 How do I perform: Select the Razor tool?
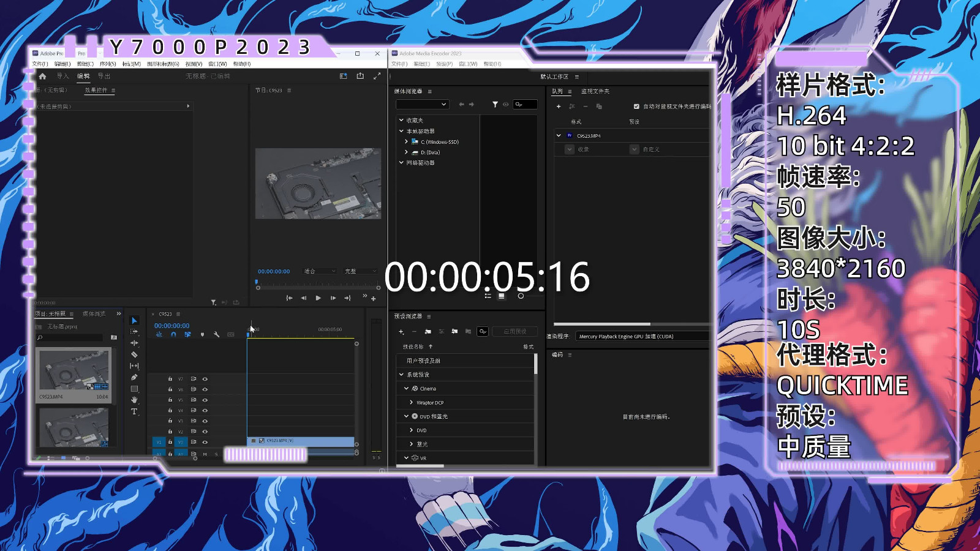[134, 354]
